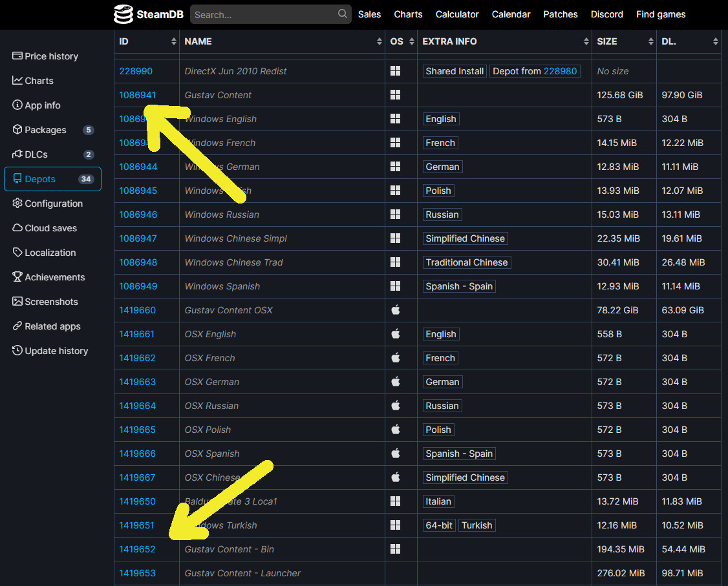Click the Packages box icon

[17, 130]
